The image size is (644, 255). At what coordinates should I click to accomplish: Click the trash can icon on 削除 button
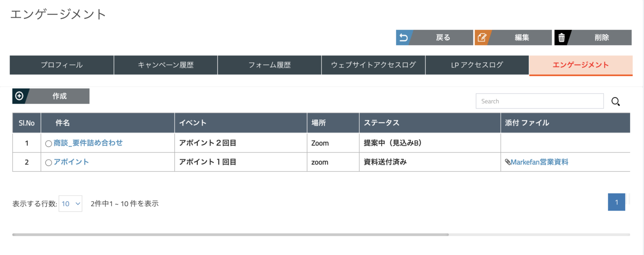pos(561,38)
